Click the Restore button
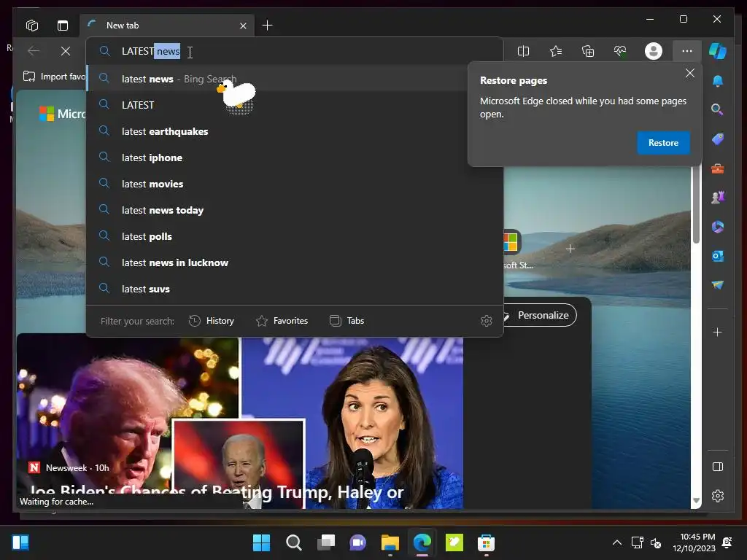 663,143
